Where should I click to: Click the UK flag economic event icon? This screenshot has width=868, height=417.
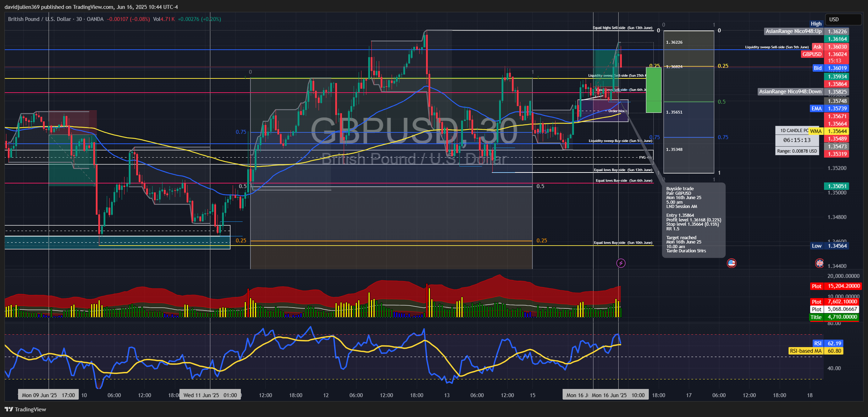(819, 263)
